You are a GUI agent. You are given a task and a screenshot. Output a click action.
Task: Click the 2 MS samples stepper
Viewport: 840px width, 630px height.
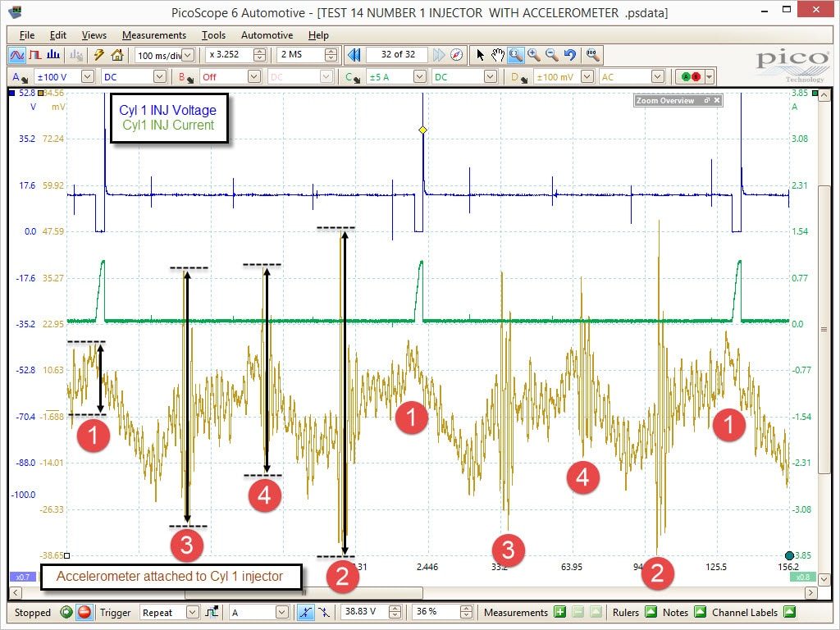click(331, 55)
